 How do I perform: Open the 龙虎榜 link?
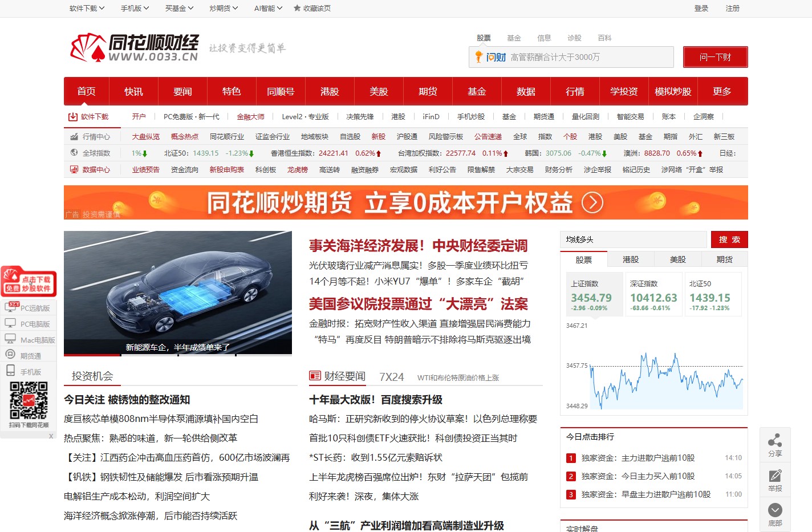297,169
